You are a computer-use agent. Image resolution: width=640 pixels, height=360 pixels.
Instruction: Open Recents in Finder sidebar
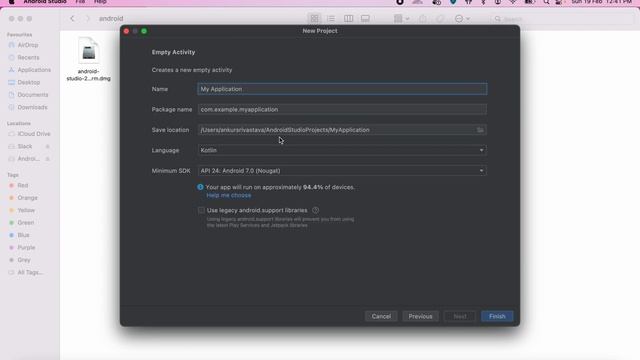click(x=28, y=58)
